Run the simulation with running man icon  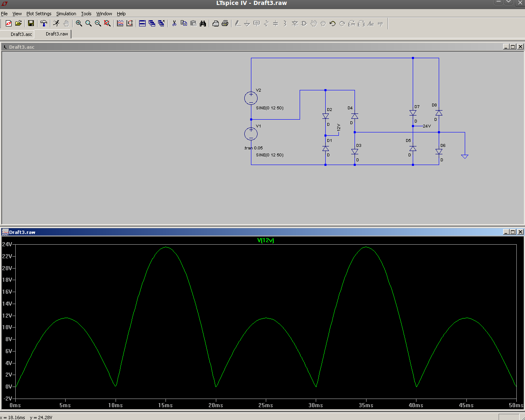pos(56,24)
